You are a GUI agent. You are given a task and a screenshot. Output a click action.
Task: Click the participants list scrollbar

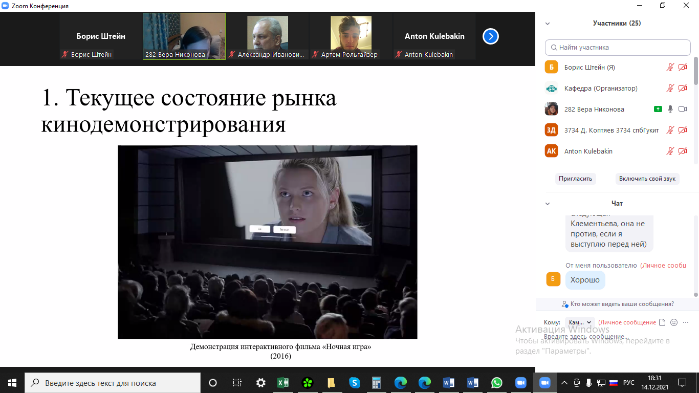pyautogui.click(x=696, y=70)
